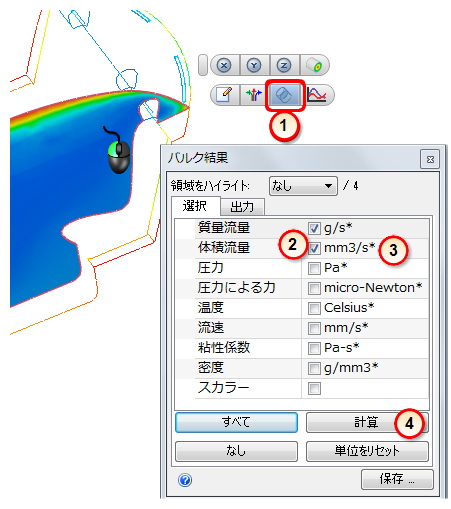
Task: Select the 圧力による力 row label
Action: [236, 288]
